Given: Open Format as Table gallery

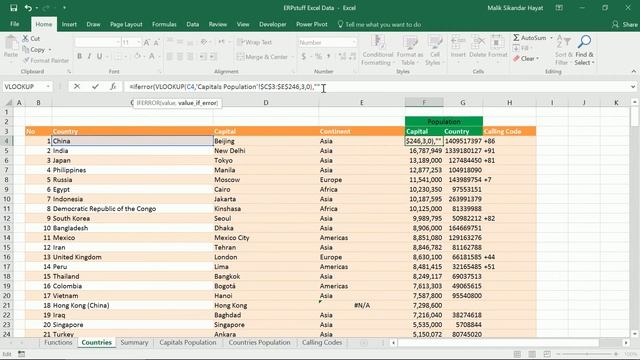Looking at the screenshot, I should (409, 51).
